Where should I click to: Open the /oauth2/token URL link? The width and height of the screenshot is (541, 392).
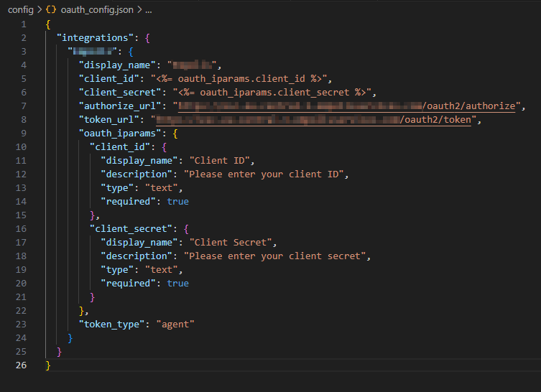(435, 120)
